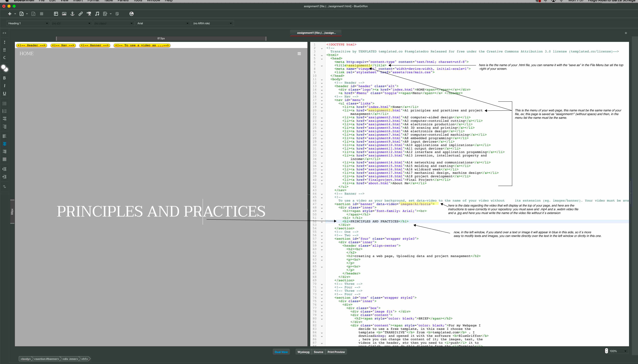
Task: Switch to the Source view tab
Action: [x=318, y=352]
